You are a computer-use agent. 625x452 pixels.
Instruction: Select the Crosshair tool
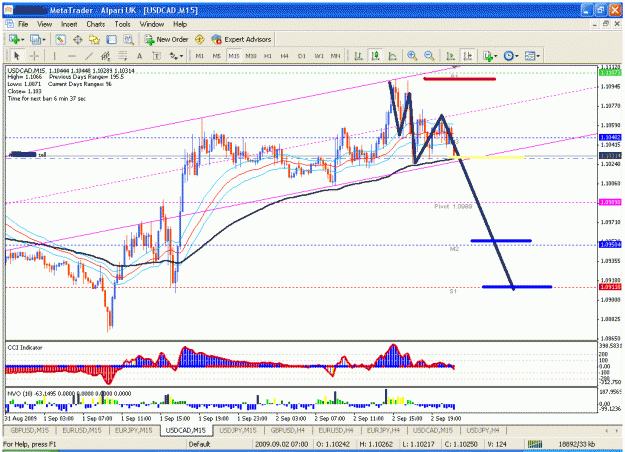pos(34,56)
